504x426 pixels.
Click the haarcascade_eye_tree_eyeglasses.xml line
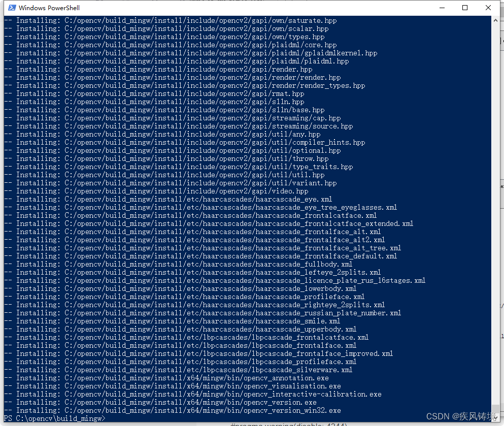[x=200, y=207]
